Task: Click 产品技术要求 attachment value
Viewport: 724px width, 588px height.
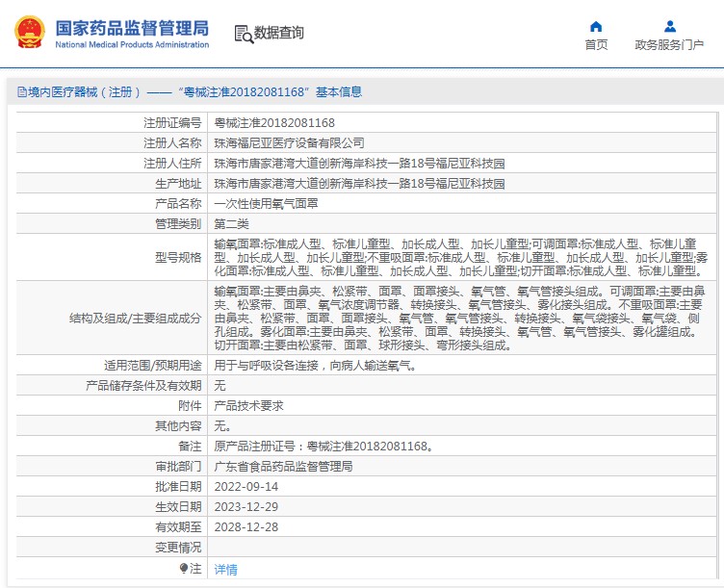Action: point(248,406)
